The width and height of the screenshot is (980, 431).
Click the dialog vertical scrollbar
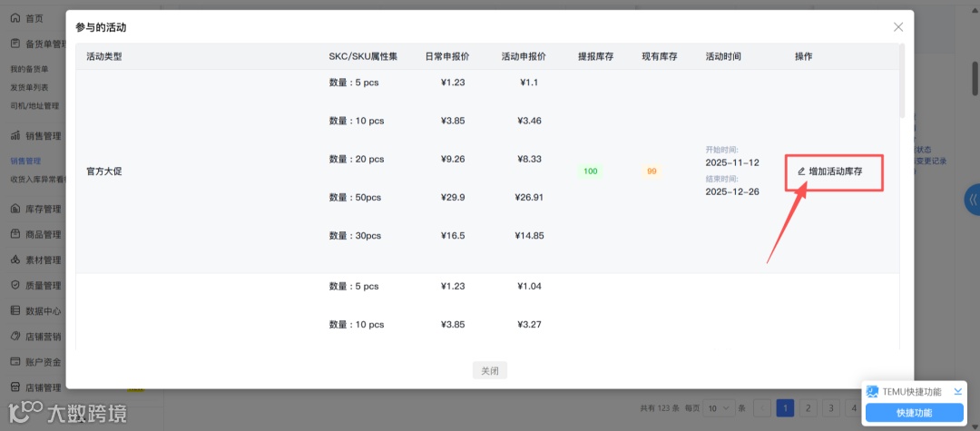pos(902,81)
